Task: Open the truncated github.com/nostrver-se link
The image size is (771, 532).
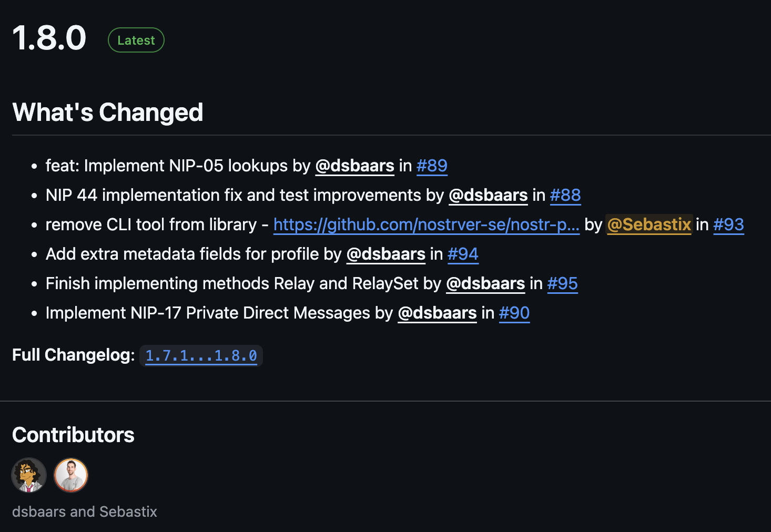Action: [x=426, y=225]
